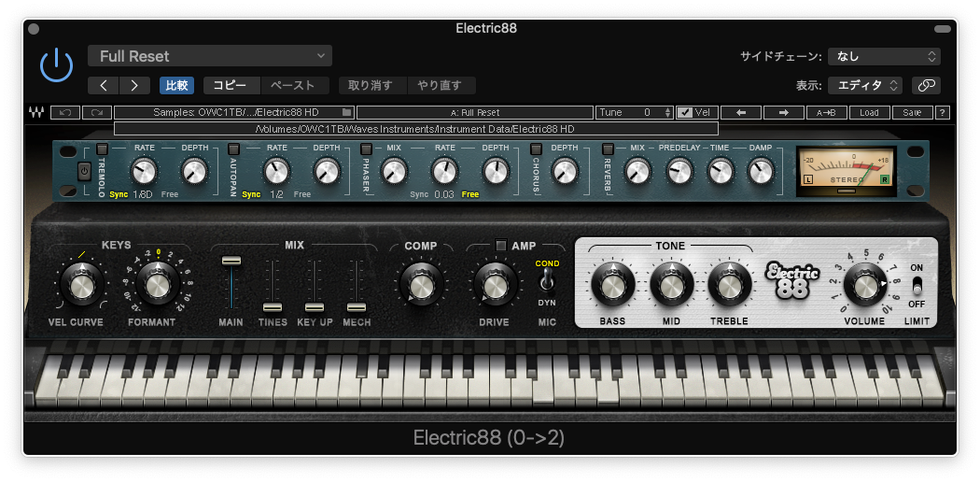Click the stereo VU meter display

coord(846,171)
